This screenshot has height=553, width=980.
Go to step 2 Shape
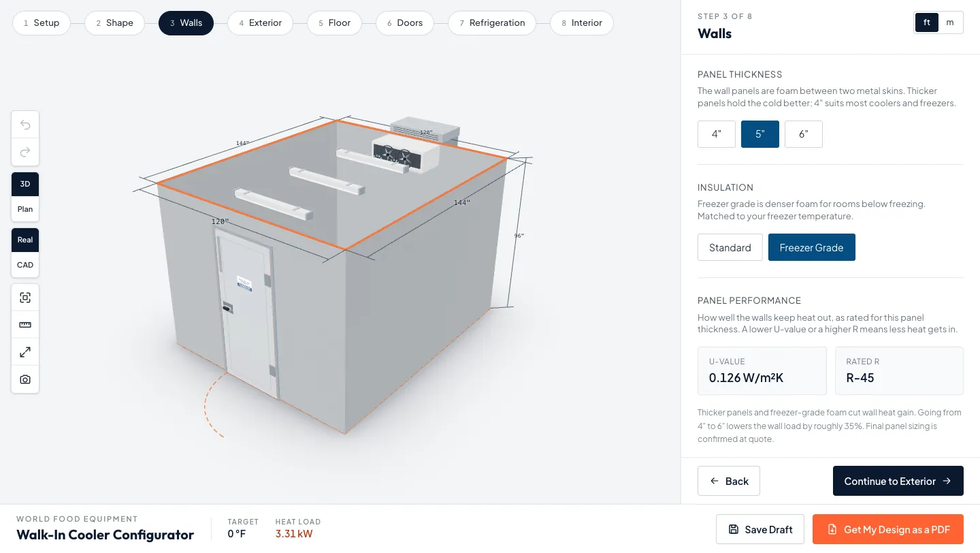coord(114,22)
